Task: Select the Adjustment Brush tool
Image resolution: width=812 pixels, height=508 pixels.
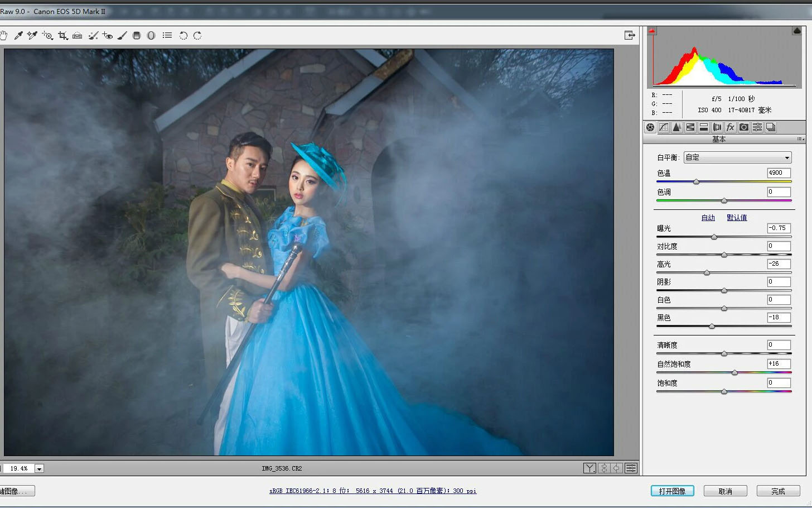Action: tap(122, 35)
